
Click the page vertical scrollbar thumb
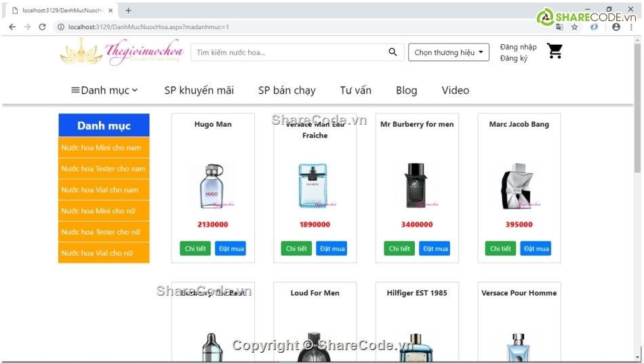pyautogui.click(x=637, y=107)
